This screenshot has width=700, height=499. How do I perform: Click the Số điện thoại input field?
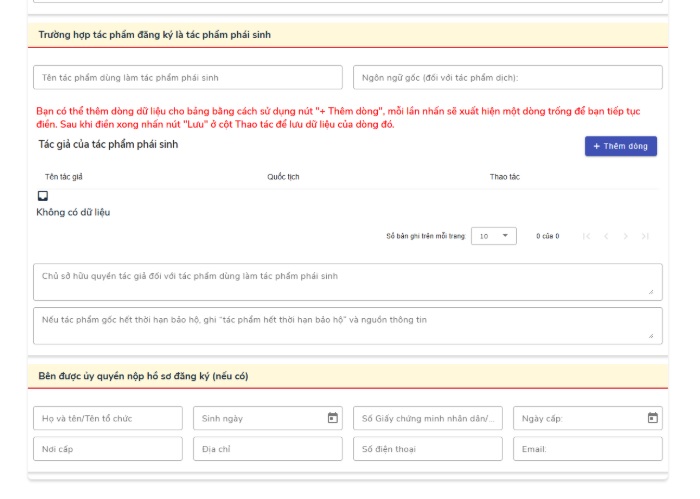coord(428,449)
